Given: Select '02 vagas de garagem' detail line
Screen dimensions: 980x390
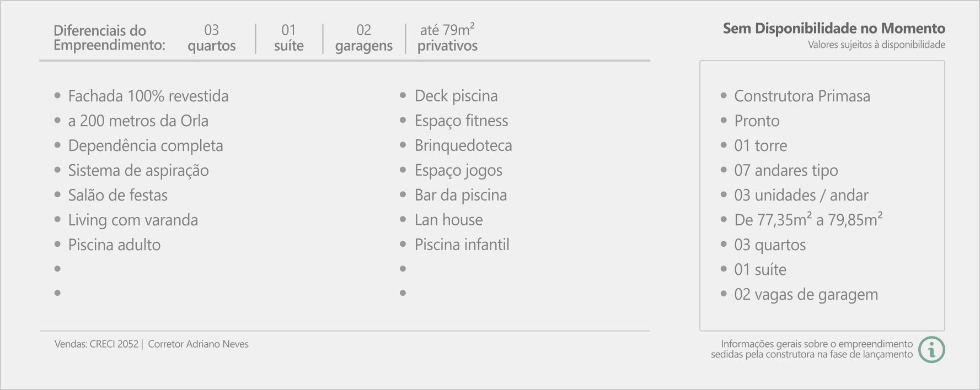Looking at the screenshot, I should [x=806, y=294].
